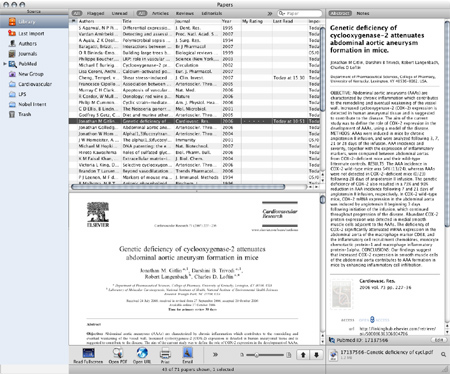Select the K M Faisal Khan Extracellular matrix row
Screen dimensions: 450x374
[x=194, y=158]
